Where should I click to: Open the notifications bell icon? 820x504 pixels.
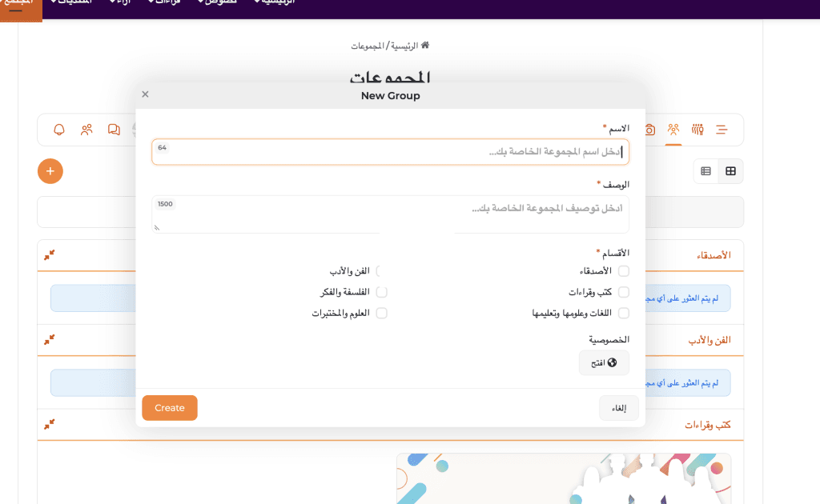click(59, 130)
